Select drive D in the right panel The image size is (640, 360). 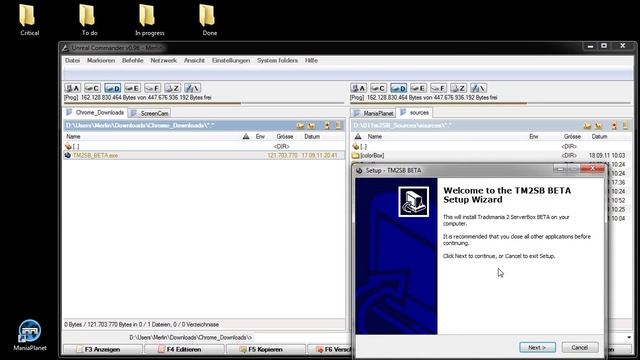click(398, 88)
